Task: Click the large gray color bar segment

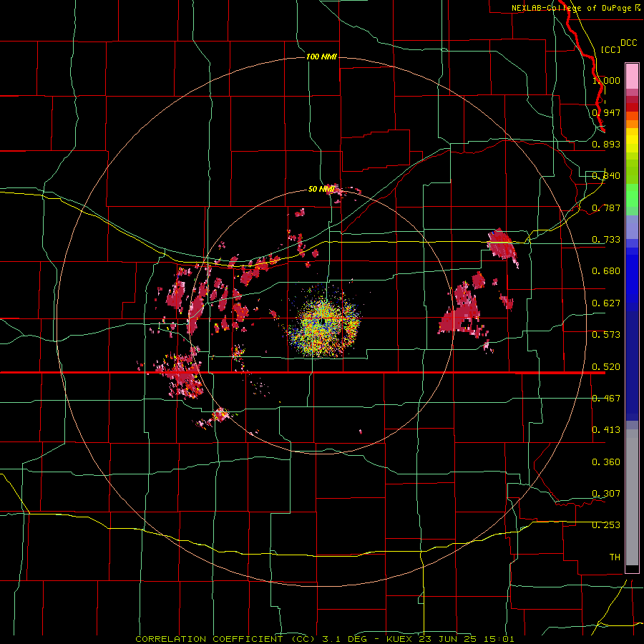Action: (x=632, y=497)
